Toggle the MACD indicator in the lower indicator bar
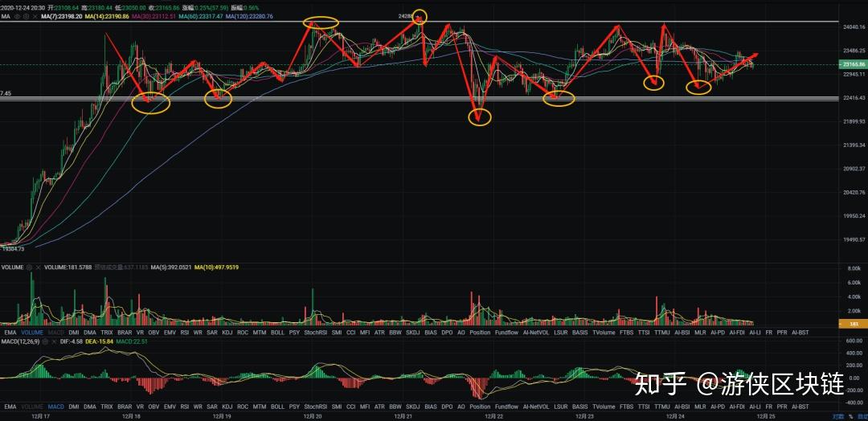This screenshot has width=868, height=421. pyautogui.click(x=55, y=407)
